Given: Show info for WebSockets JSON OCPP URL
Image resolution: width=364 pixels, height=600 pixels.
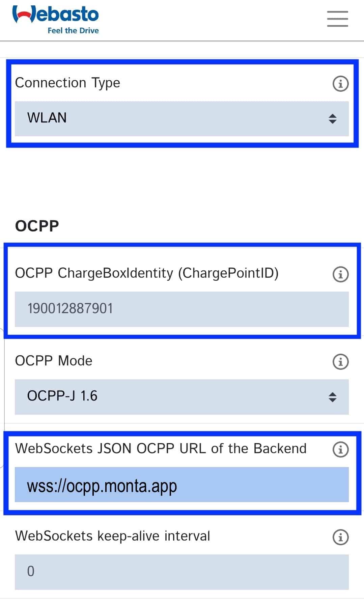Looking at the screenshot, I should (340, 449).
